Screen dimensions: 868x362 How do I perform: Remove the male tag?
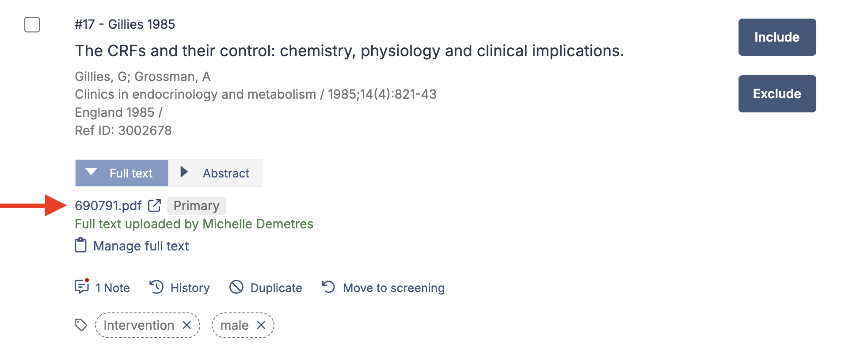click(261, 325)
